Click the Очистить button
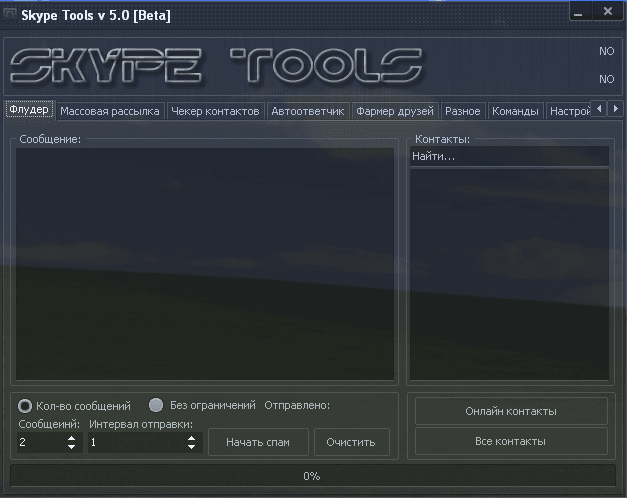 [x=351, y=442]
